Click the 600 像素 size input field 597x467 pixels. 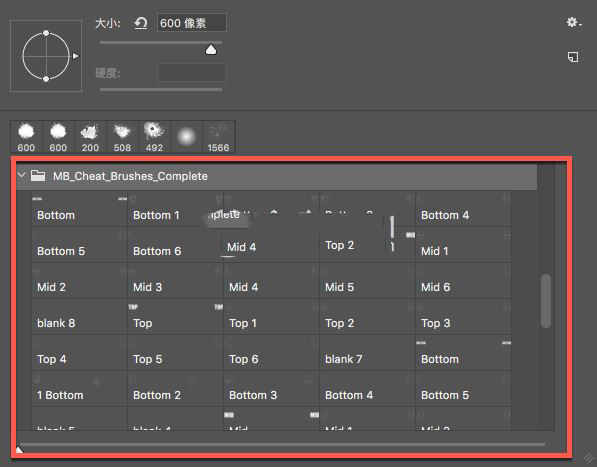click(x=192, y=23)
